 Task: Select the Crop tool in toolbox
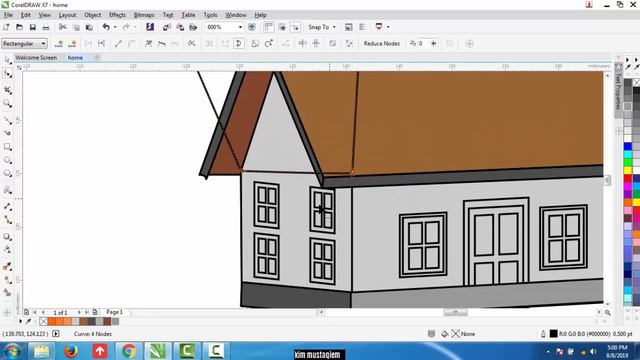(x=7, y=90)
